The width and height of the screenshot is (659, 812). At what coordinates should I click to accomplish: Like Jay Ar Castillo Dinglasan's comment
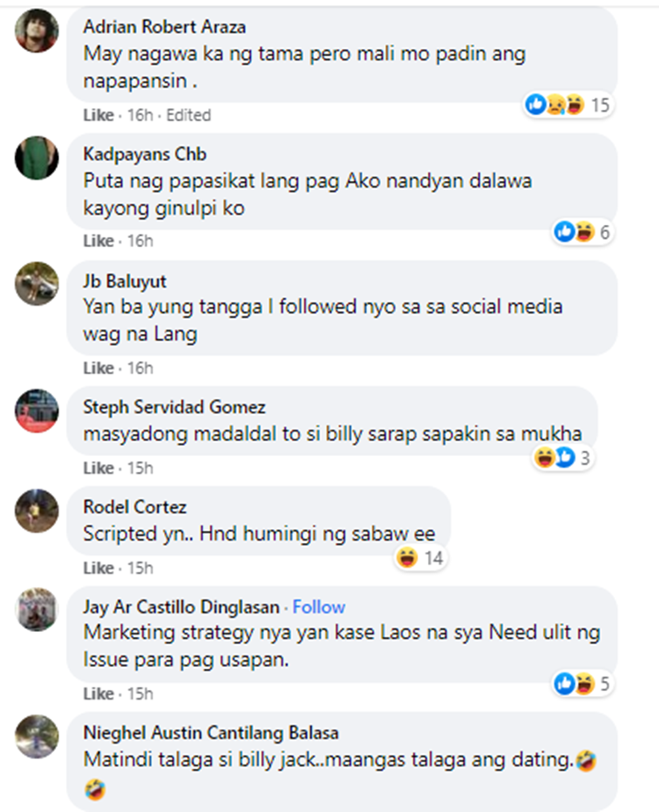pos(98,693)
